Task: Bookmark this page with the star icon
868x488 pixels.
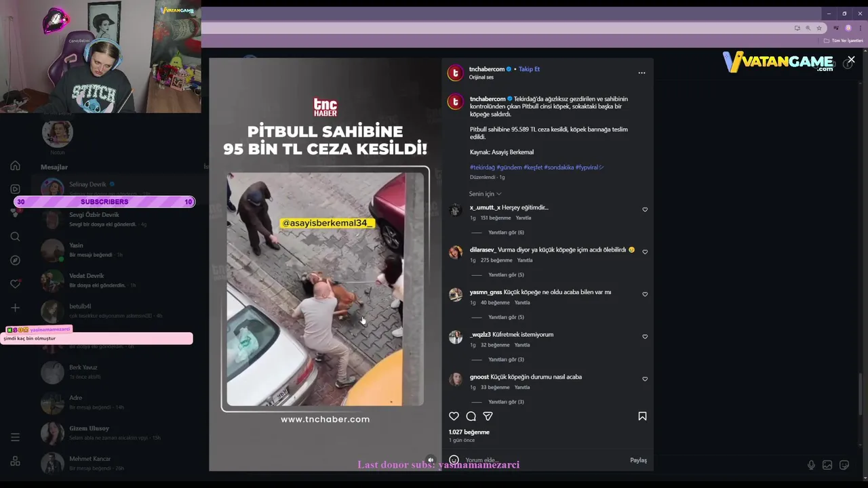Action: point(819,28)
